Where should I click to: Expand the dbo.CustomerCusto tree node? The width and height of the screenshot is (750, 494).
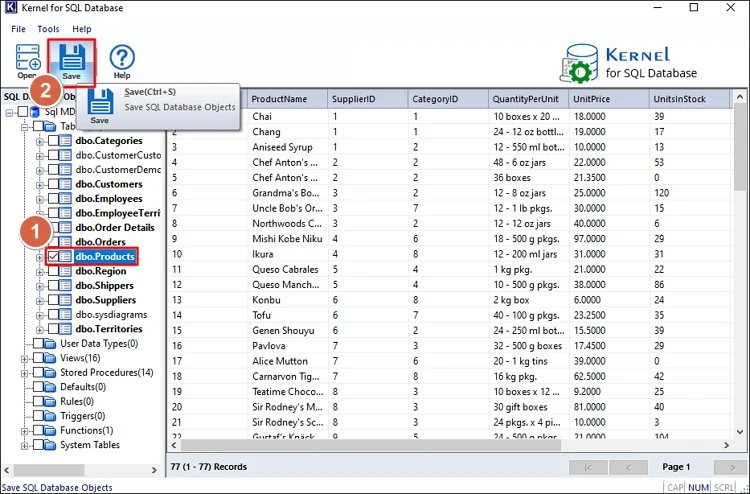point(40,156)
